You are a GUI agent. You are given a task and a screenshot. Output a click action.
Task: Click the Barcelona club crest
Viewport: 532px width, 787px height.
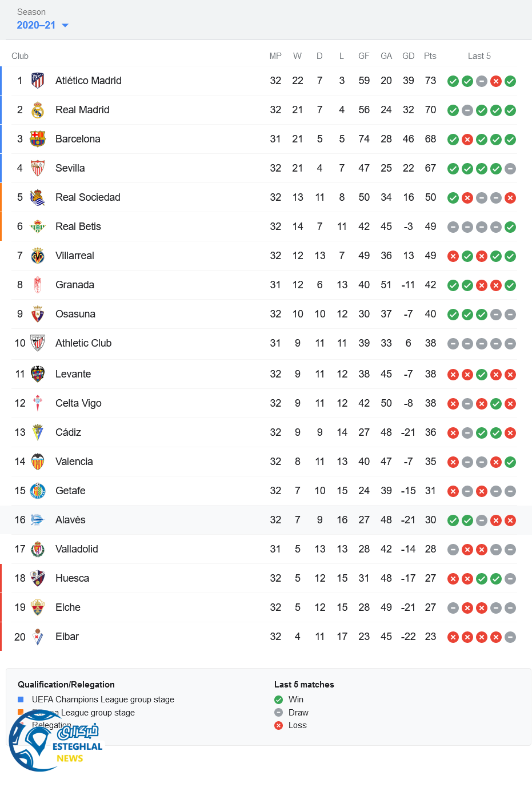[38, 139]
